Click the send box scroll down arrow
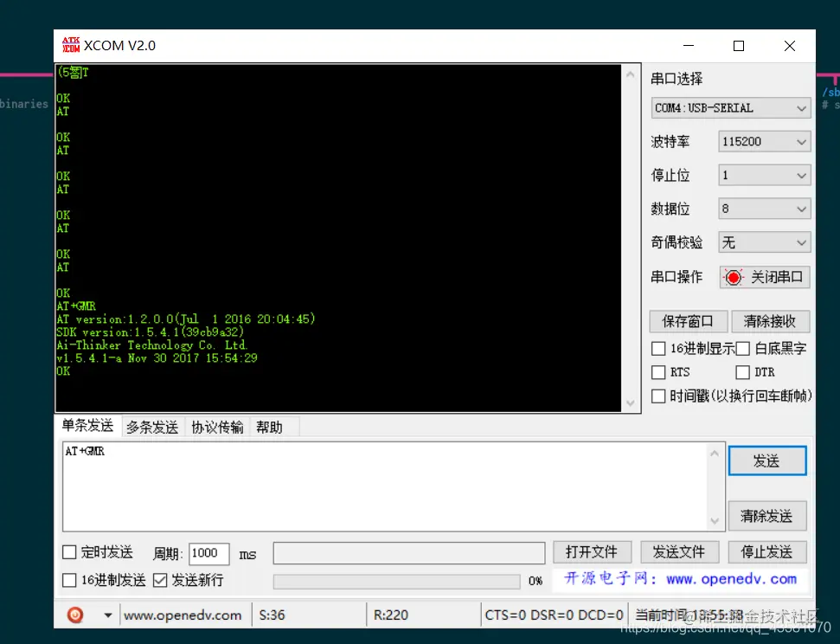 [x=715, y=520]
